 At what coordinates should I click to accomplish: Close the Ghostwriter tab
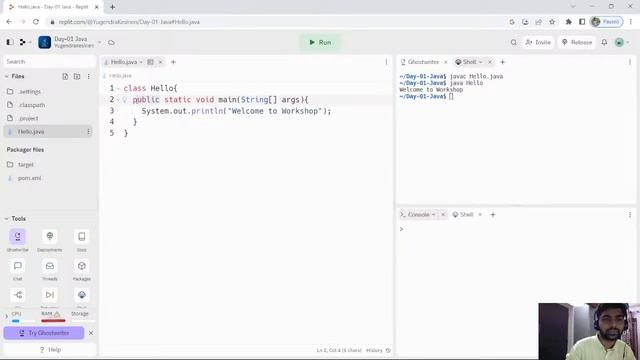coord(446,62)
